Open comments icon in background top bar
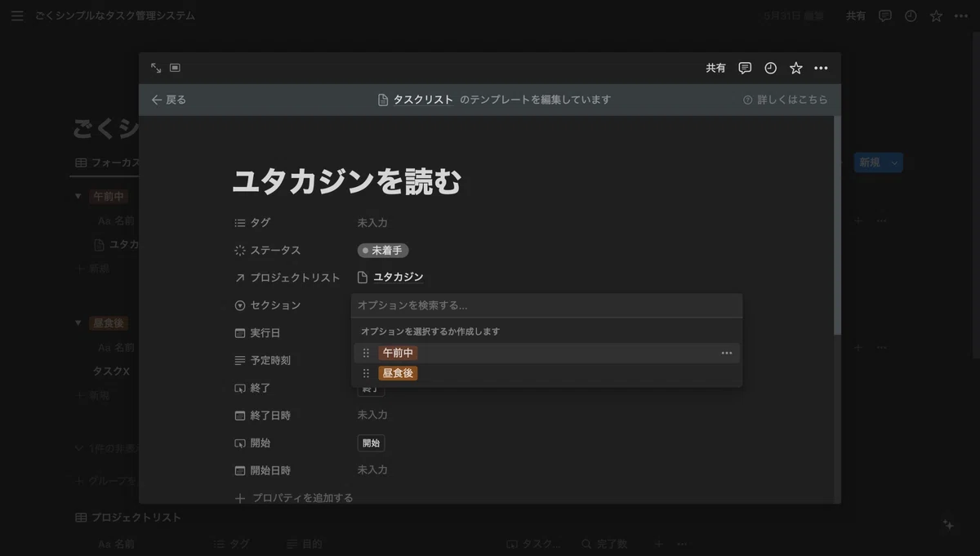 pos(885,16)
